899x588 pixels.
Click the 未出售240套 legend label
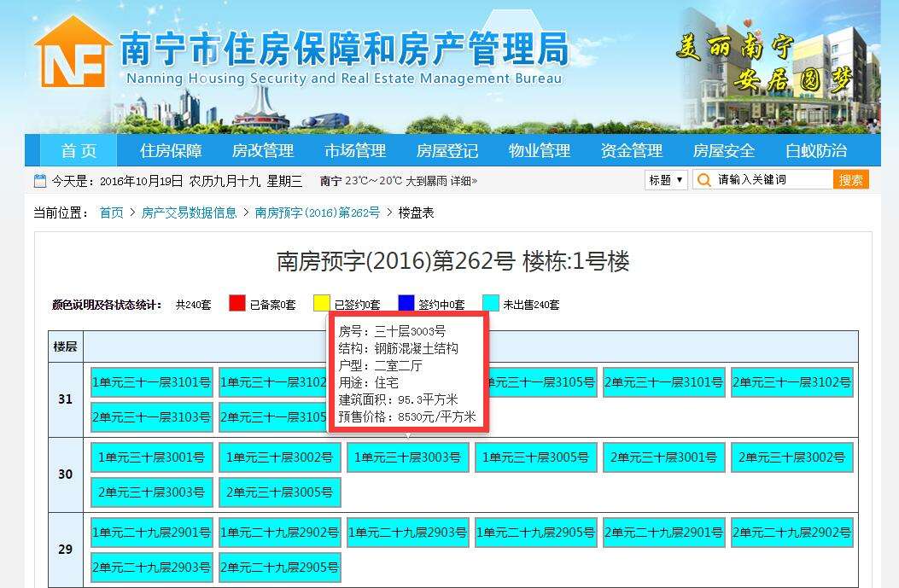532,305
